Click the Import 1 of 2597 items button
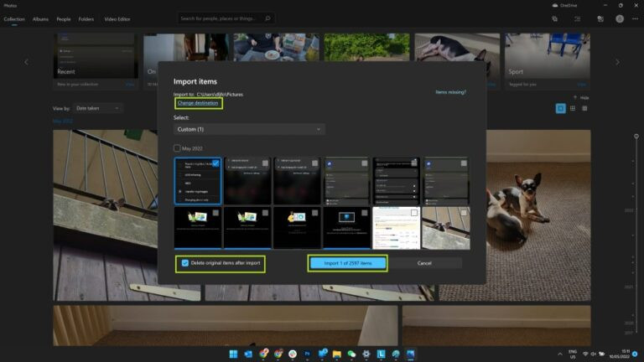Screen dimensions: 644x362 348,263
